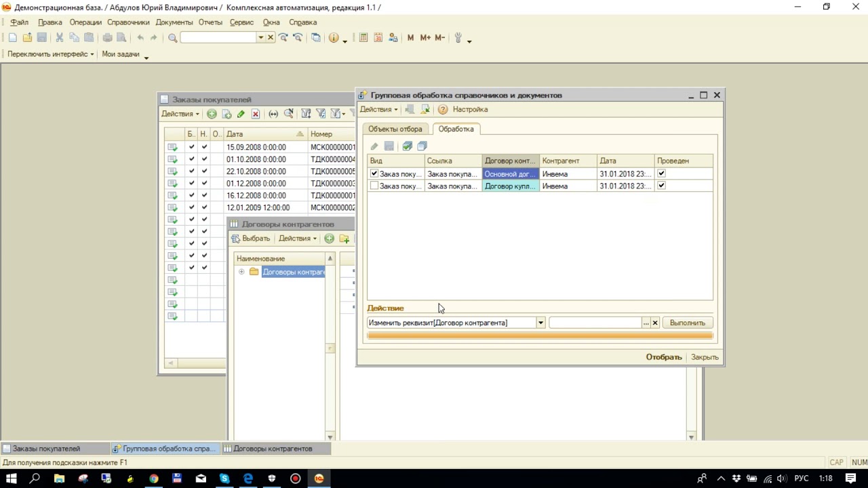Click the Uncheck all rows icon in Обработка tab
Image resolution: width=868 pixels, height=488 pixels.
click(422, 146)
